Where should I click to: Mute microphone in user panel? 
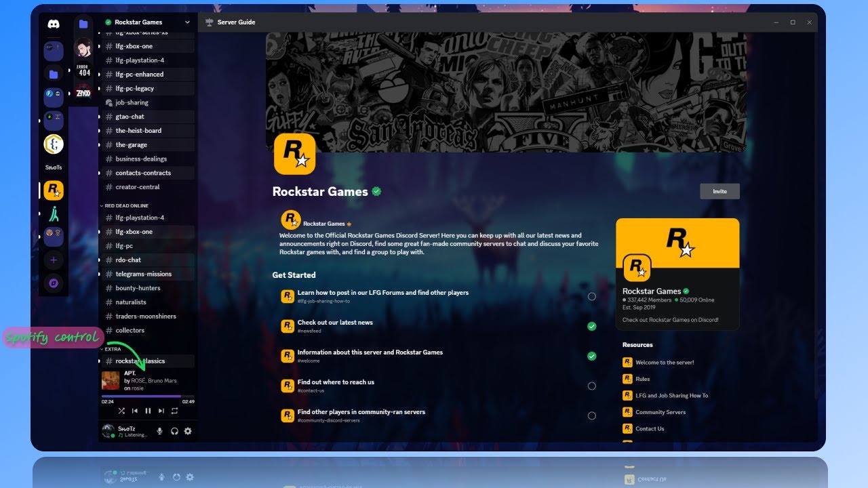160,431
